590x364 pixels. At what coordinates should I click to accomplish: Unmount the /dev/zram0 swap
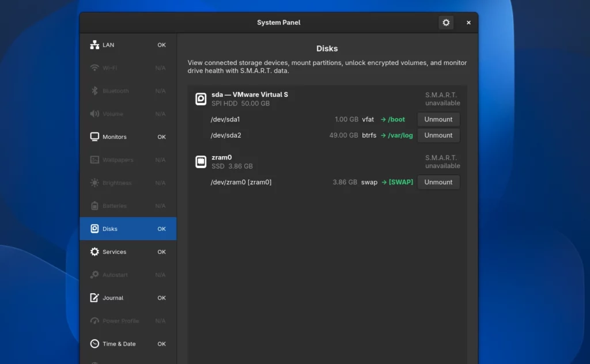438,182
